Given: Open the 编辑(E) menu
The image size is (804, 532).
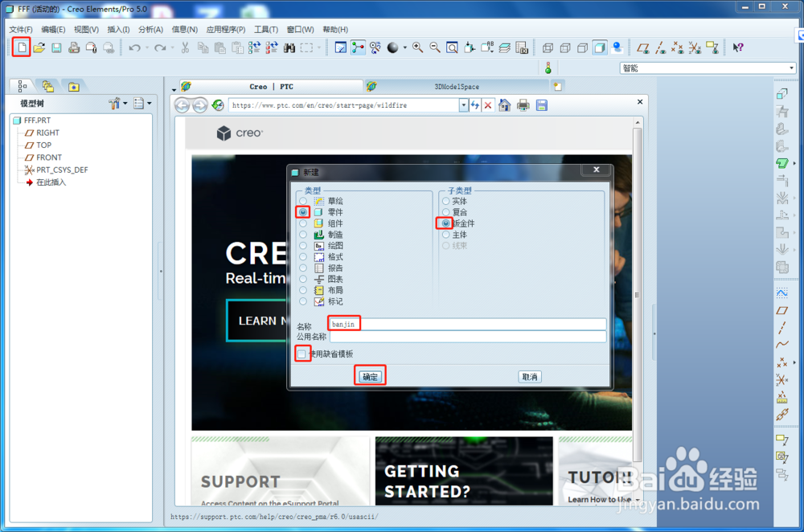Looking at the screenshot, I should coord(53,29).
